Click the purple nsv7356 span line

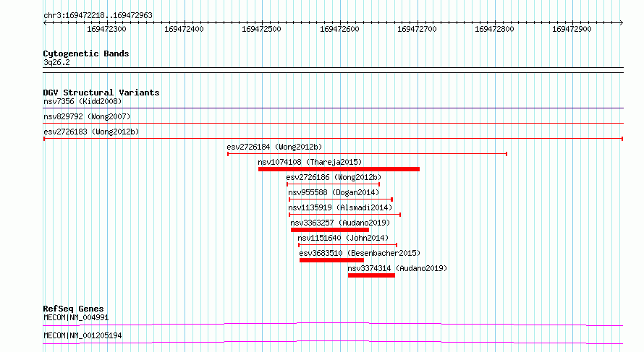(333, 108)
